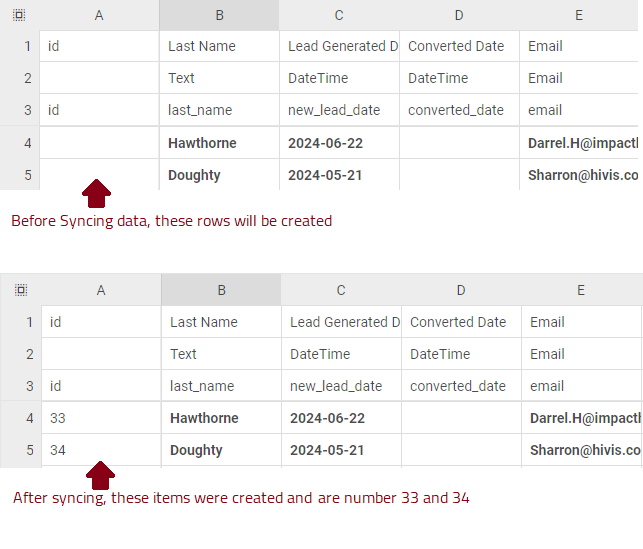Click cell containing 34 in bottom spreadsheet
Viewport: 643px width, 549px height.
(x=101, y=450)
